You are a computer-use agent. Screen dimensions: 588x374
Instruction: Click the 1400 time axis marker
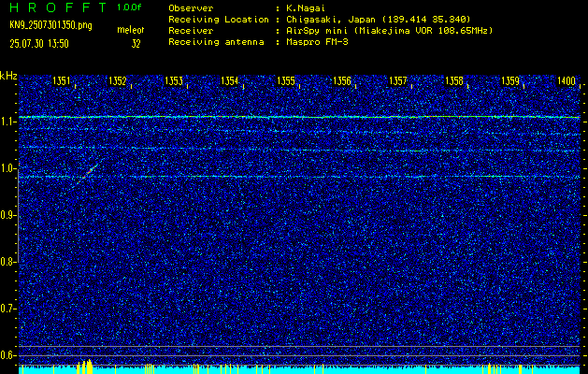(566, 81)
